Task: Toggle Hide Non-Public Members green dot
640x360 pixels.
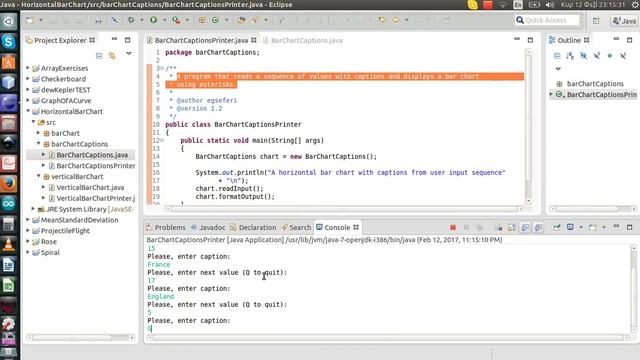Action: pyautogui.click(x=610, y=56)
